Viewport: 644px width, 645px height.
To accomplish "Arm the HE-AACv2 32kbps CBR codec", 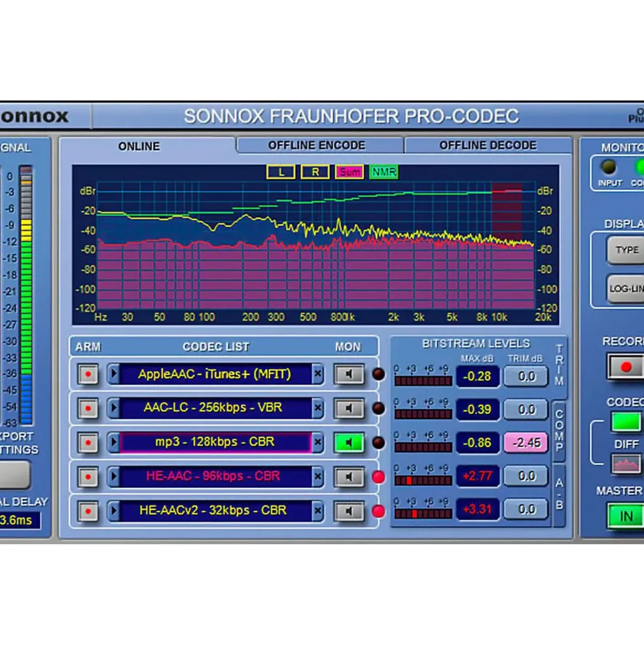I will click(88, 511).
